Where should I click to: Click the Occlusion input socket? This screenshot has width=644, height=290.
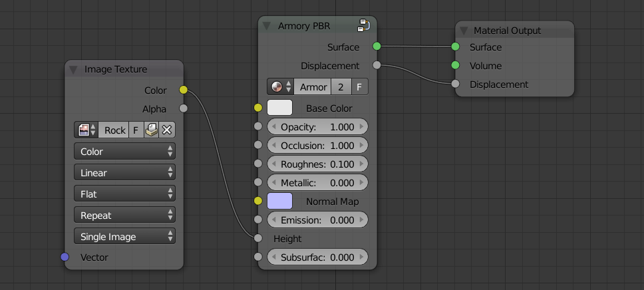258,144
